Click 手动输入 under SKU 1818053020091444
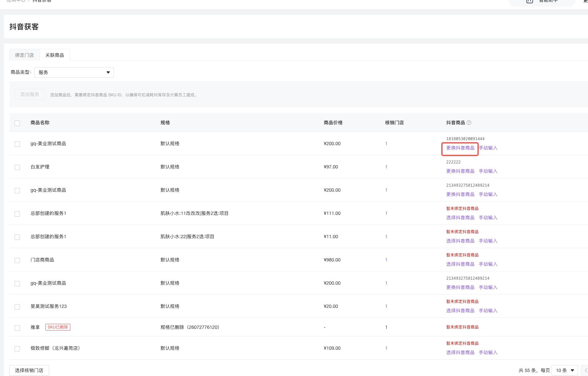588x376 pixels. [x=488, y=148]
